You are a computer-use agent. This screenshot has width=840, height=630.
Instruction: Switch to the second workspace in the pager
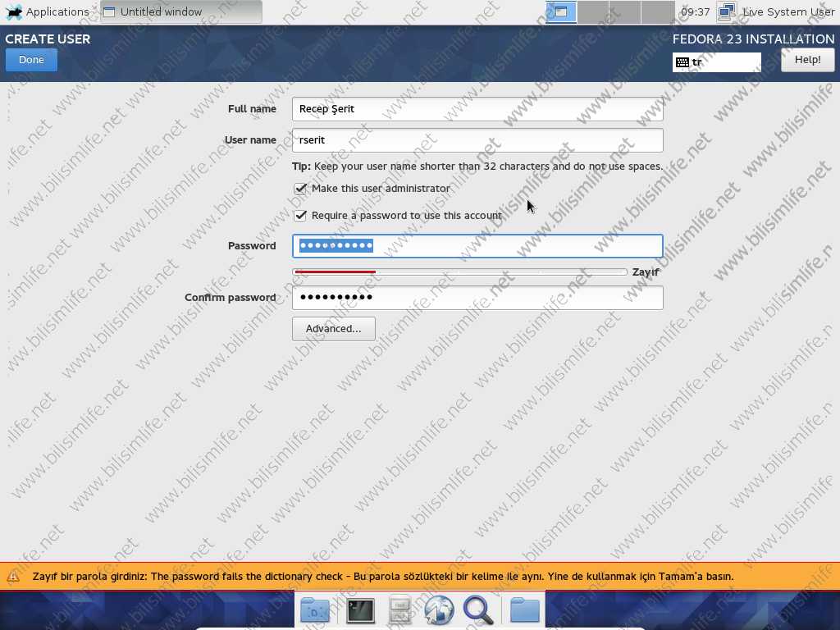coord(593,11)
